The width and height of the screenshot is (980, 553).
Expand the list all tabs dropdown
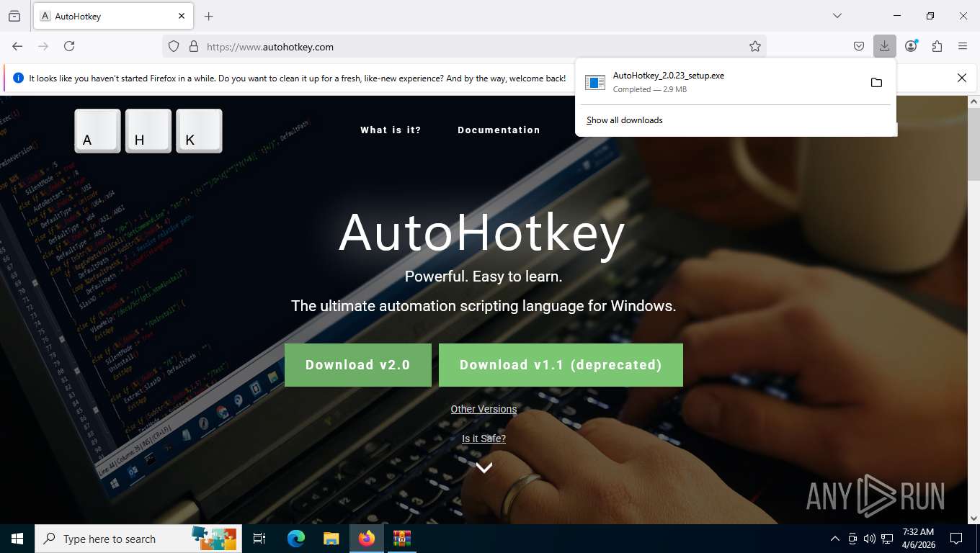(x=837, y=16)
